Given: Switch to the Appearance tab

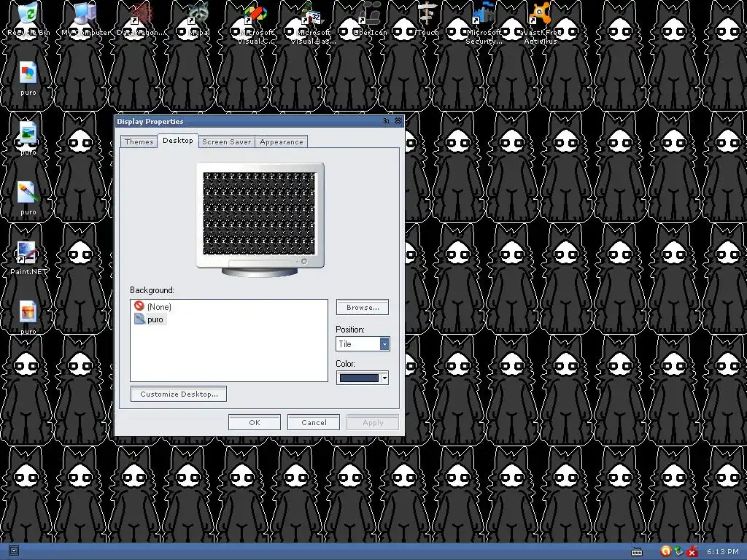Looking at the screenshot, I should [282, 142].
